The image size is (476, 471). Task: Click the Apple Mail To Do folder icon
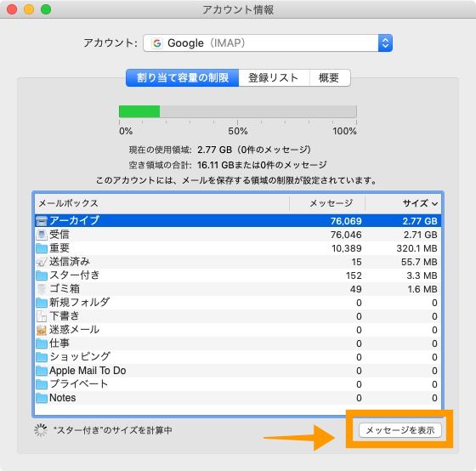point(42,371)
